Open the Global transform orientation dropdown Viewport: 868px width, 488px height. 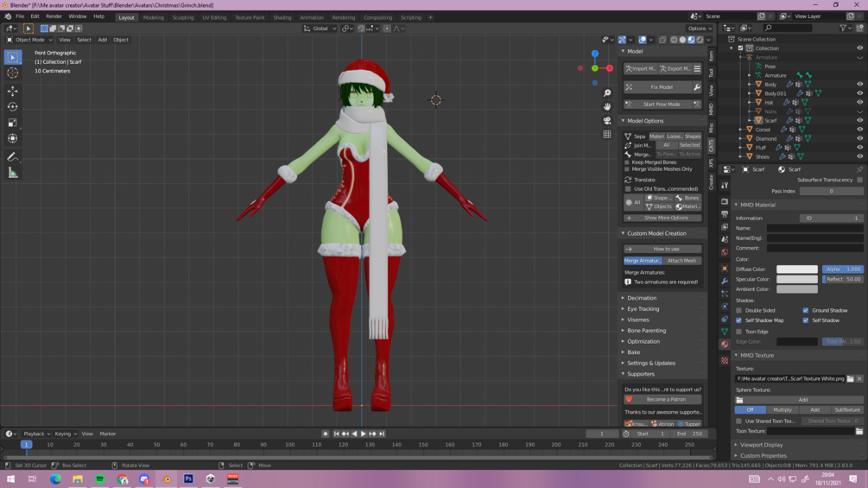(320, 29)
